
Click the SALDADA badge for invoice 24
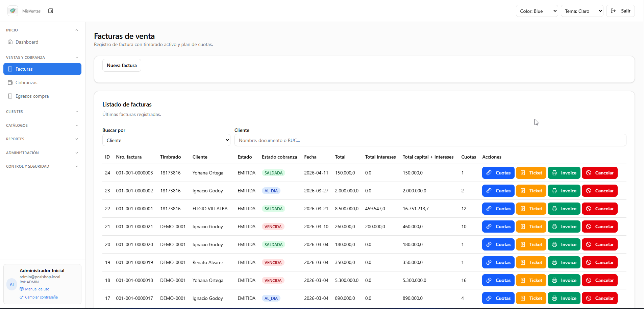tap(273, 173)
